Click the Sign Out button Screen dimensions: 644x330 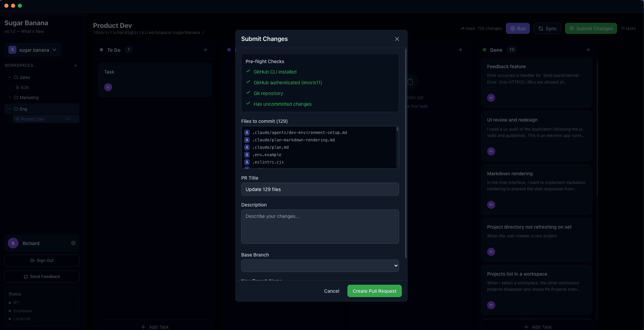(42, 261)
